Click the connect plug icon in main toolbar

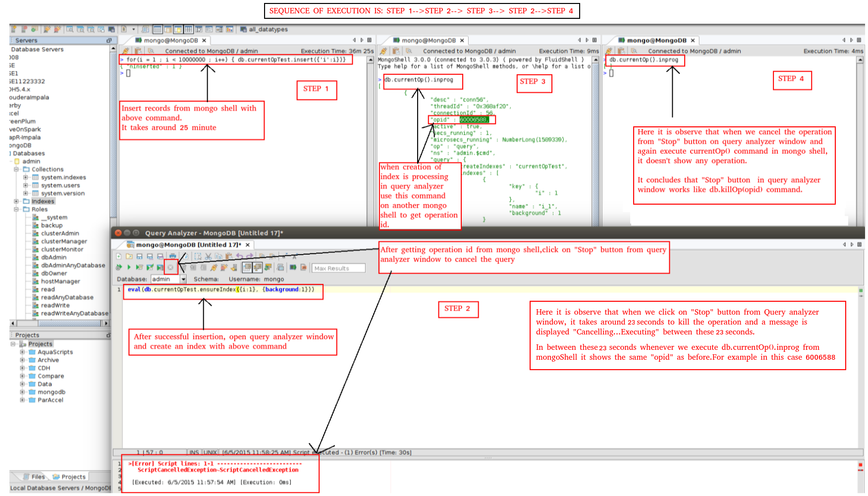pyautogui.click(x=47, y=29)
